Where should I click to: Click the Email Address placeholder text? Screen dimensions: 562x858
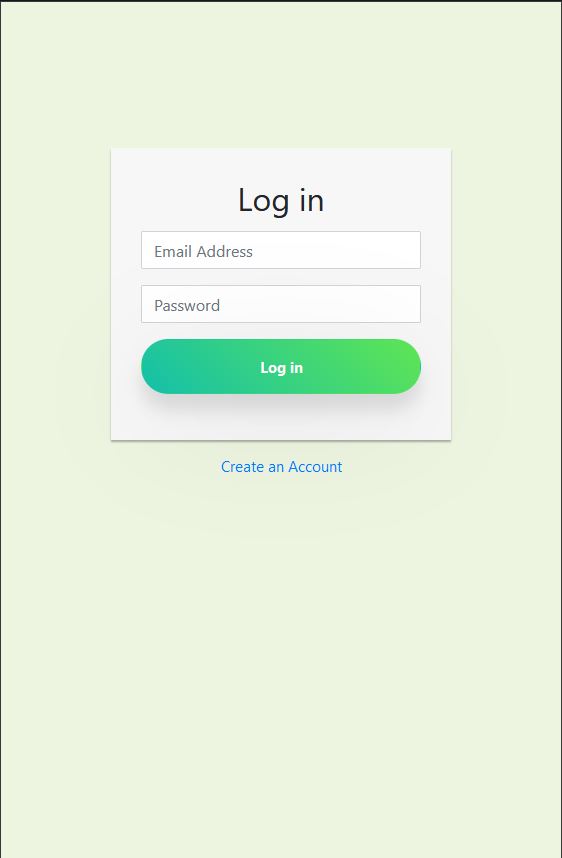click(x=203, y=251)
